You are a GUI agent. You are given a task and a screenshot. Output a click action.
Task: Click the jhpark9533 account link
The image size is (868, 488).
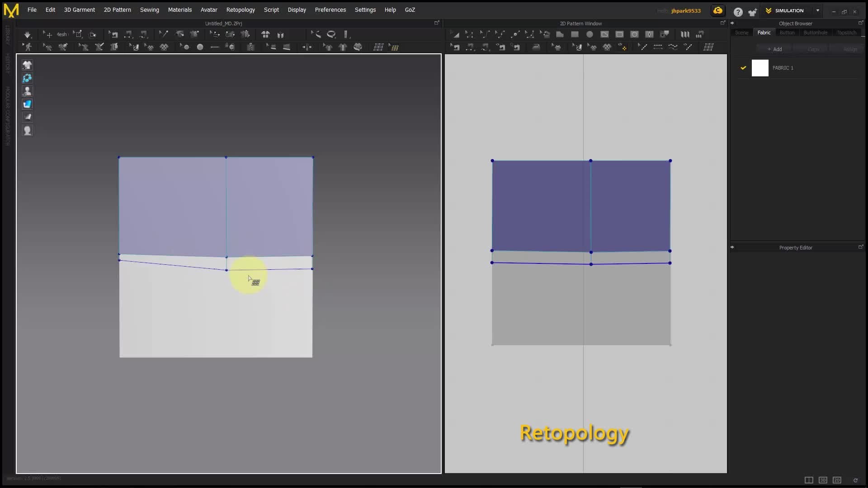686,10
